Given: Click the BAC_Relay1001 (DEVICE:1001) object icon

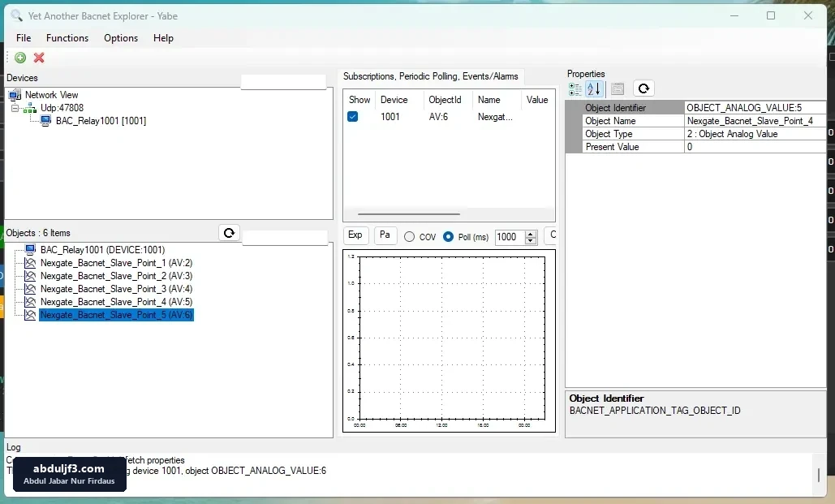Looking at the screenshot, I should (x=30, y=249).
